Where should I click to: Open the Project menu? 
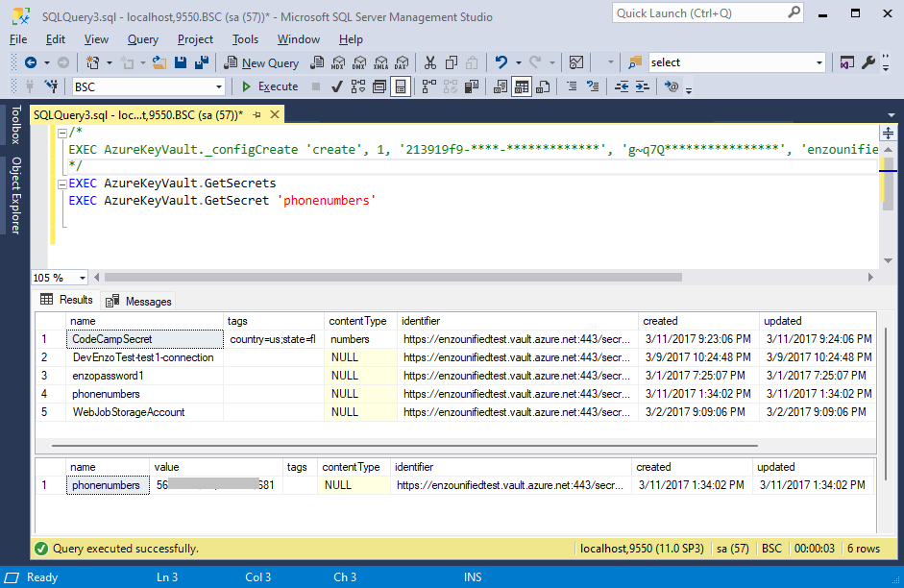tap(195, 39)
